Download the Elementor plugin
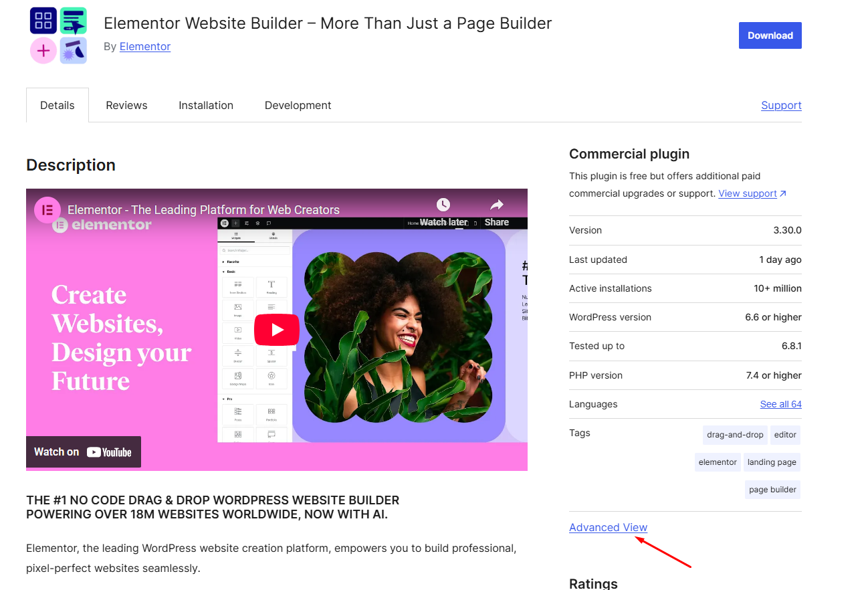Viewport: 868px width, 590px height. point(770,35)
